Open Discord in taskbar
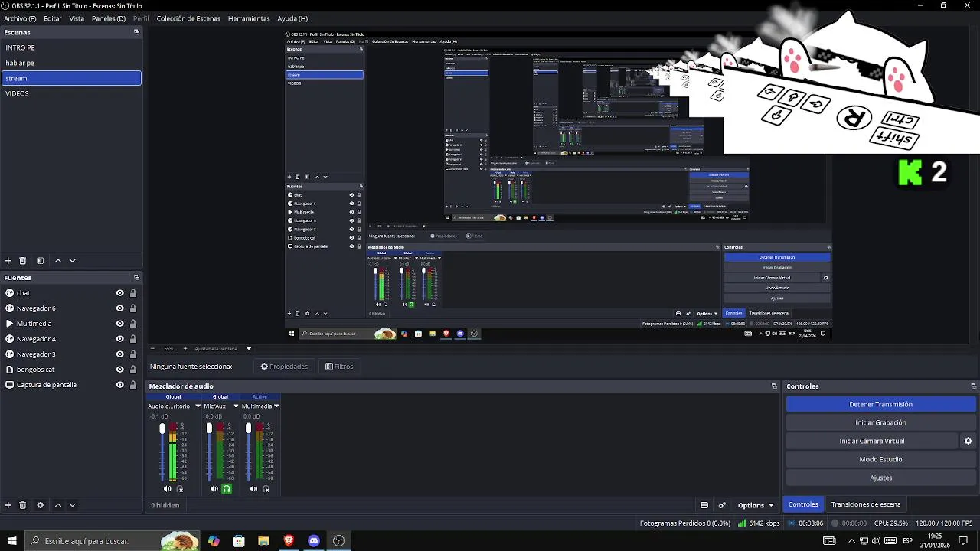Viewport: 980px width, 551px height. [314, 541]
